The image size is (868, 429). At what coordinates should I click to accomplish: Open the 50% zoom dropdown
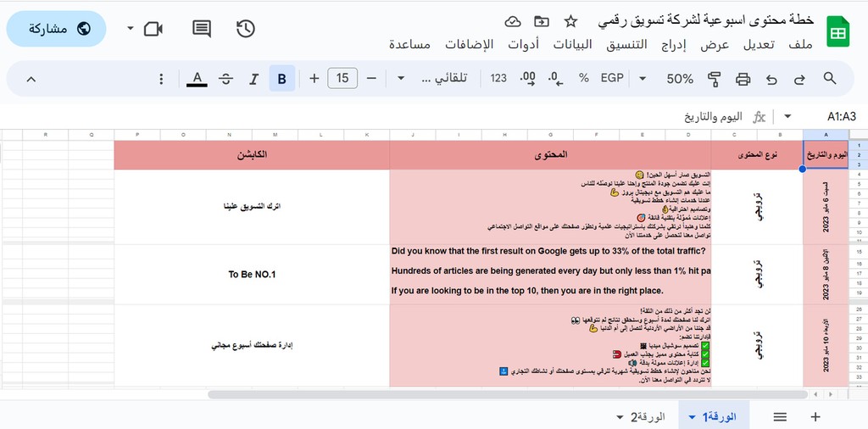(x=668, y=79)
